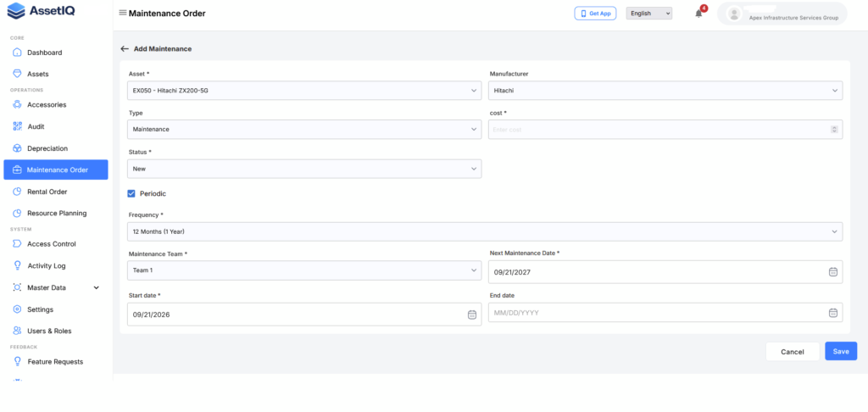Click the Rental Order sidebar icon
868x412 pixels.
[17, 192]
